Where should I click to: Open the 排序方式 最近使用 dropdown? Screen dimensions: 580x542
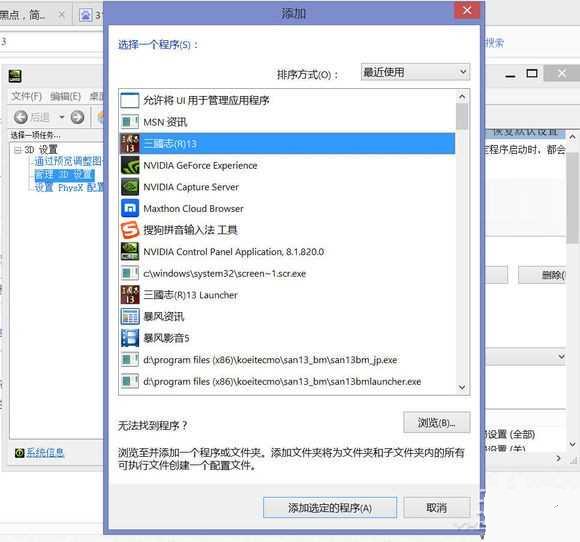coord(415,72)
